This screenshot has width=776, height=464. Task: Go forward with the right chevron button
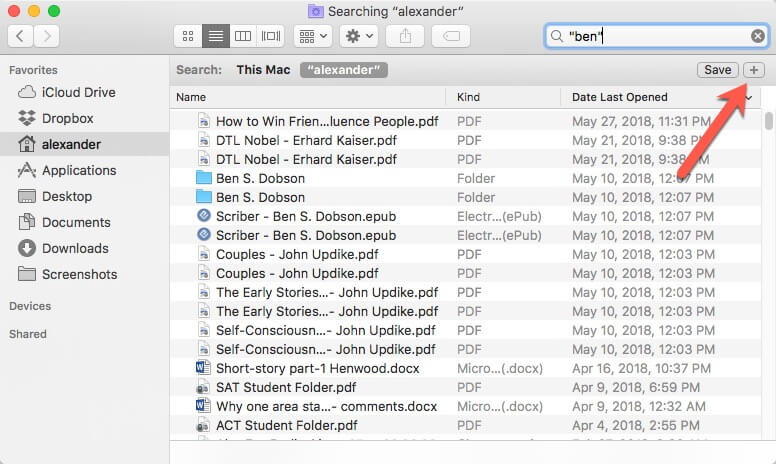tap(47, 36)
